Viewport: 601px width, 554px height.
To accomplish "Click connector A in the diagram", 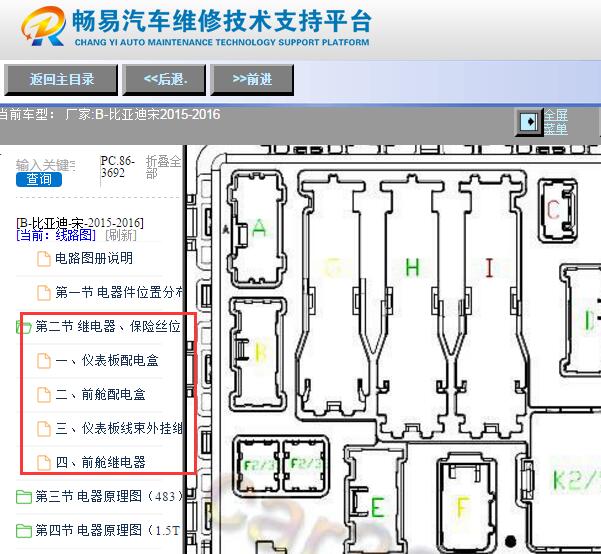I will click(257, 229).
